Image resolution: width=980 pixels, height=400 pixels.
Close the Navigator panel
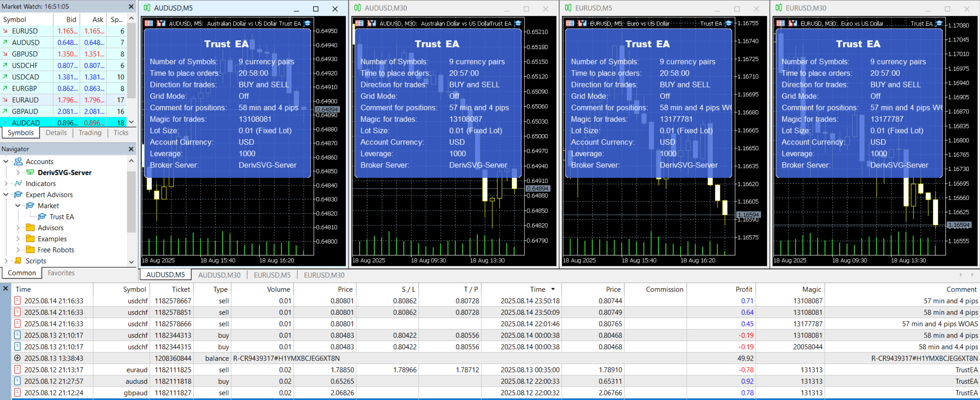tap(131, 149)
